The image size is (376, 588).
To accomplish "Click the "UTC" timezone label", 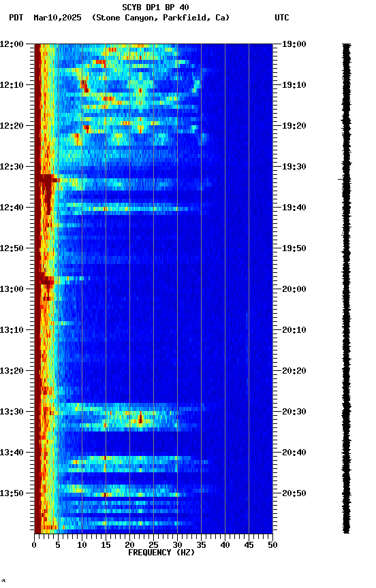I will [x=282, y=18].
